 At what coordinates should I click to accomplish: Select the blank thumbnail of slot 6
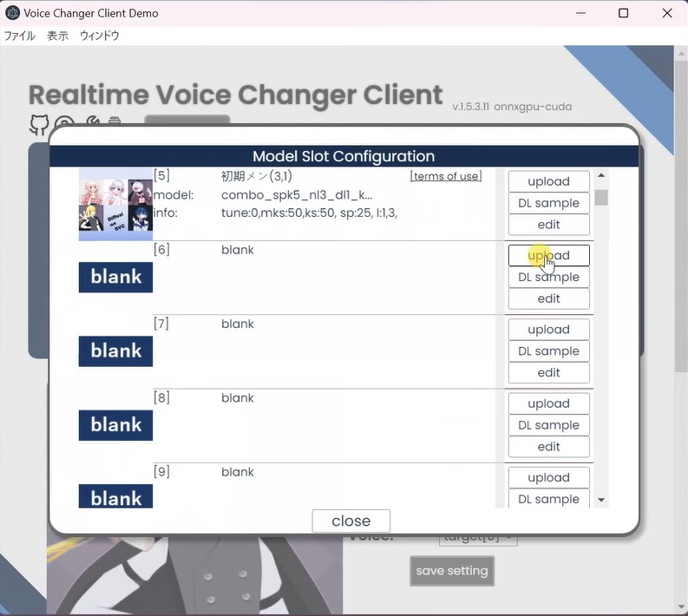click(115, 278)
